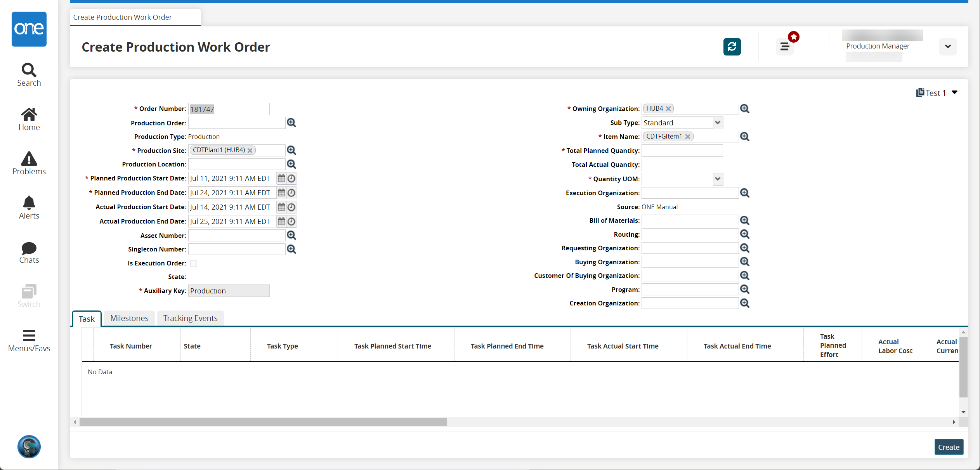Open Execution Organization lookup magnifier
This screenshot has height=470, width=980.
pyautogui.click(x=745, y=193)
